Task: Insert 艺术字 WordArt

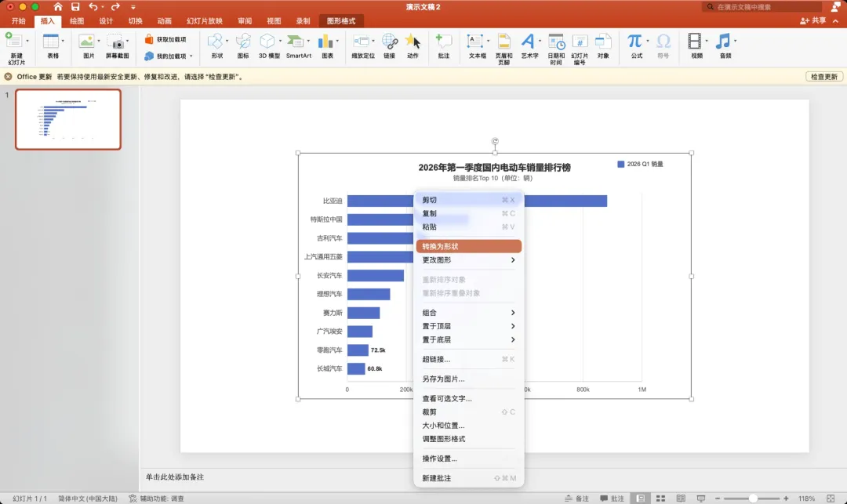Action: point(529,46)
